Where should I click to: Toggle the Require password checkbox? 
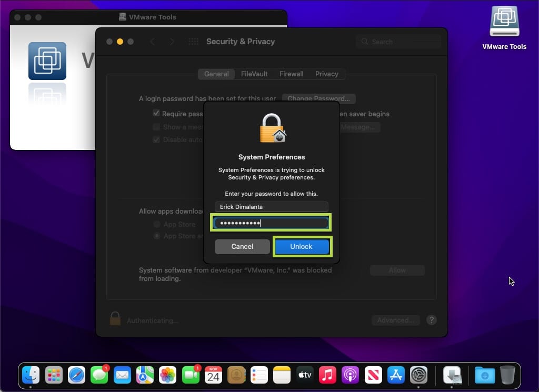156,113
